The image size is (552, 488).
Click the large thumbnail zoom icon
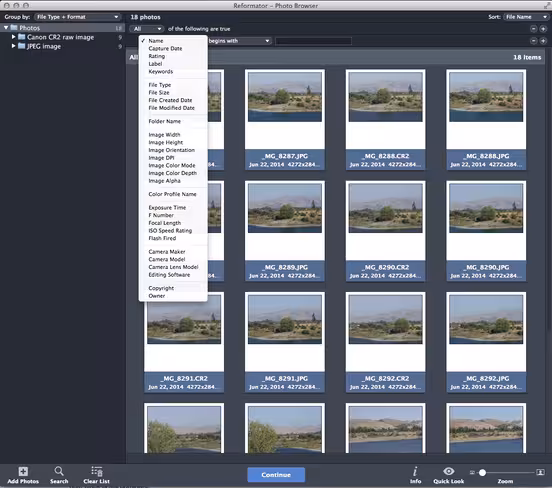(540, 472)
